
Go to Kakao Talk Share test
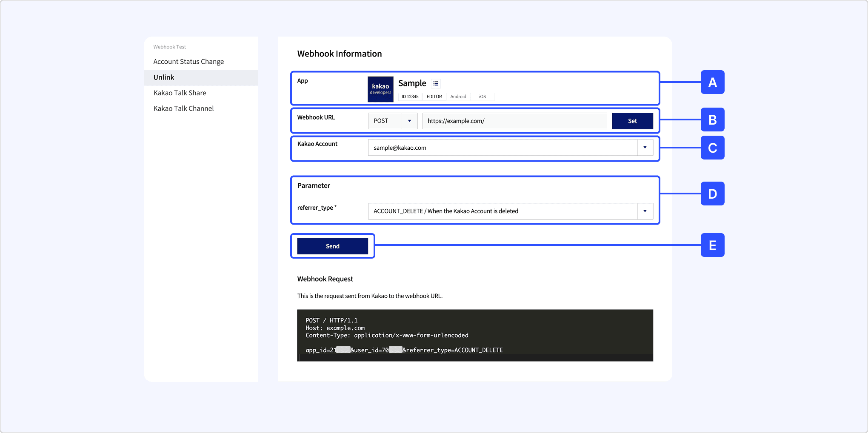(180, 93)
